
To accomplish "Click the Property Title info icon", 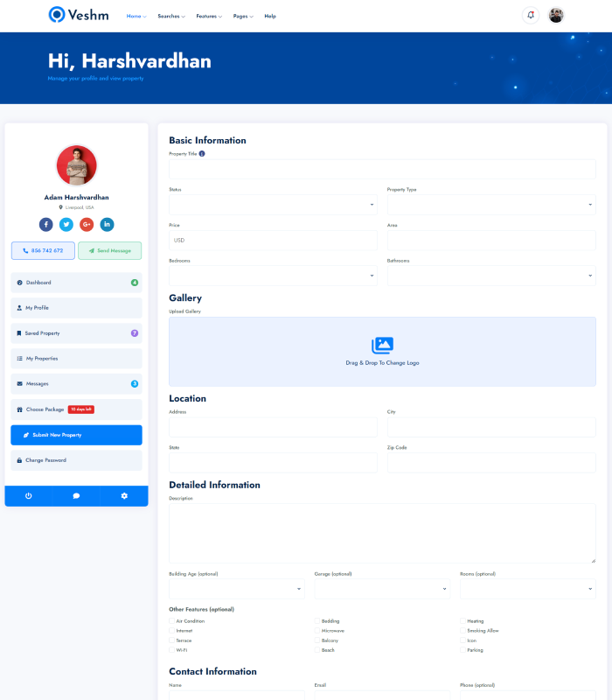I will click(x=202, y=154).
